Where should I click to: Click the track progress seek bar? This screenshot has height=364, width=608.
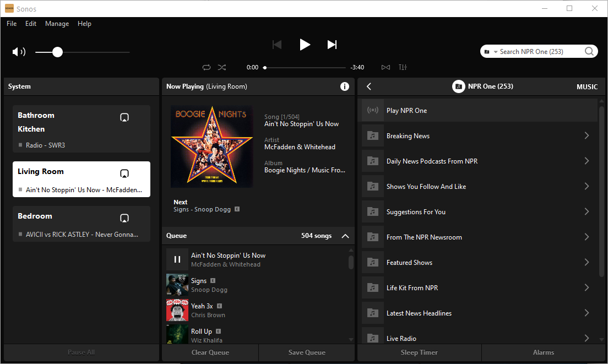point(305,67)
